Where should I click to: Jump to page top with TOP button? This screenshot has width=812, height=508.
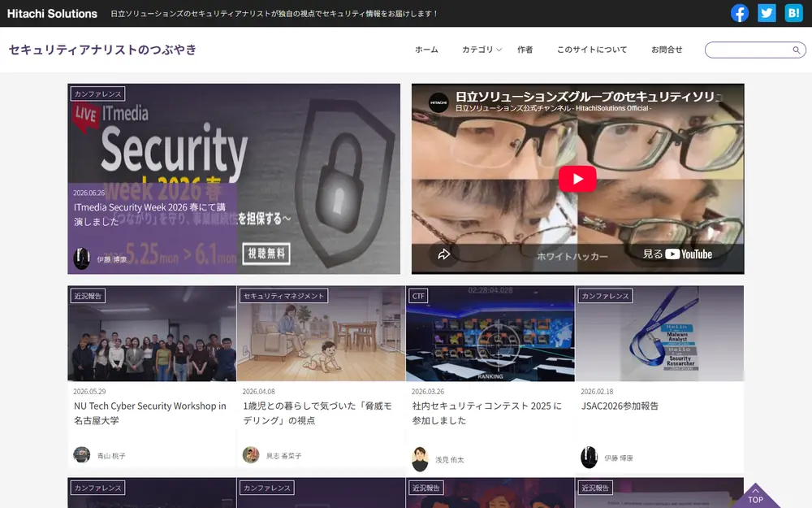[x=755, y=496]
